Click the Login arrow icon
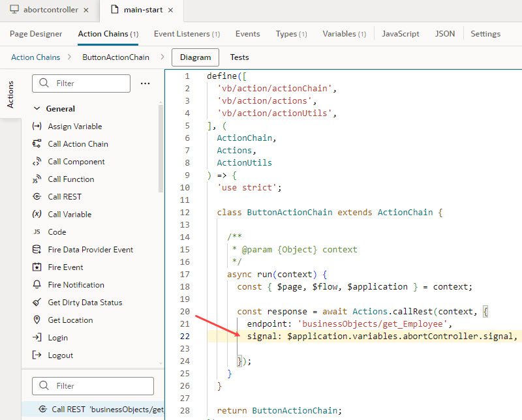522x420 pixels. [37, 337]
